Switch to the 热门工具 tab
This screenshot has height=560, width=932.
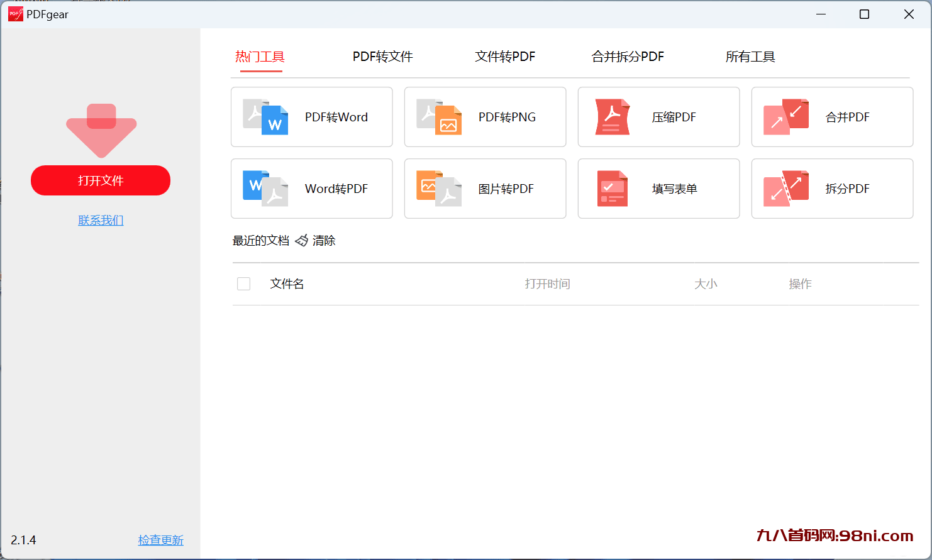[x=260, y=57]
